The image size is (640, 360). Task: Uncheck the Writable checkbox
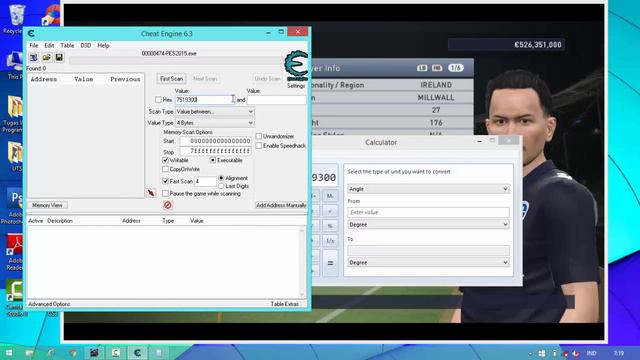(165, 160)
